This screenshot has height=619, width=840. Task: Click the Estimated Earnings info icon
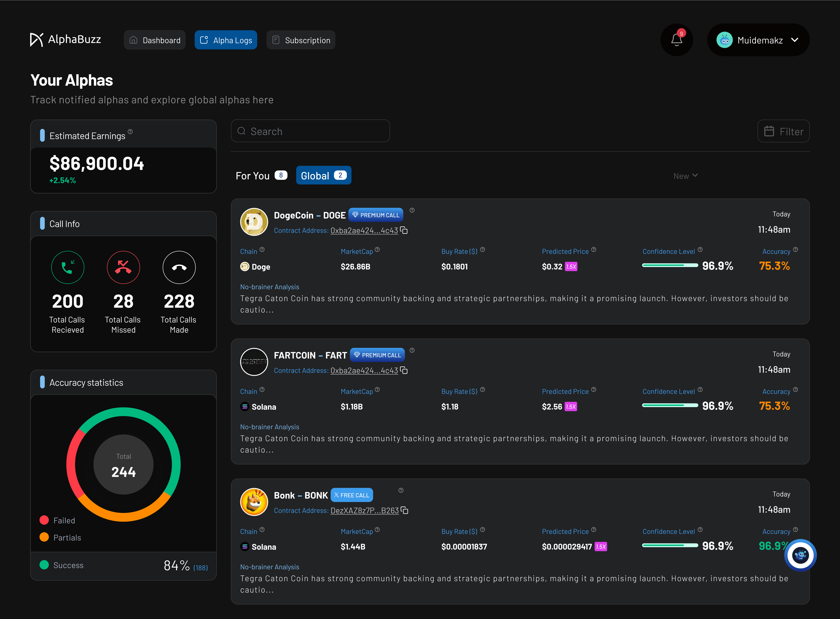tap(130, 132)
